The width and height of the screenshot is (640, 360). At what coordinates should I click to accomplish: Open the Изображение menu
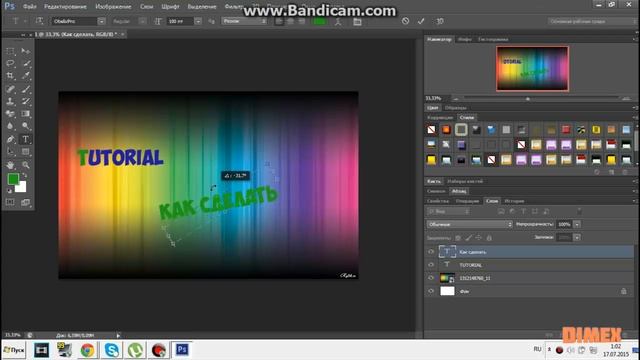(x=113, y=7)
